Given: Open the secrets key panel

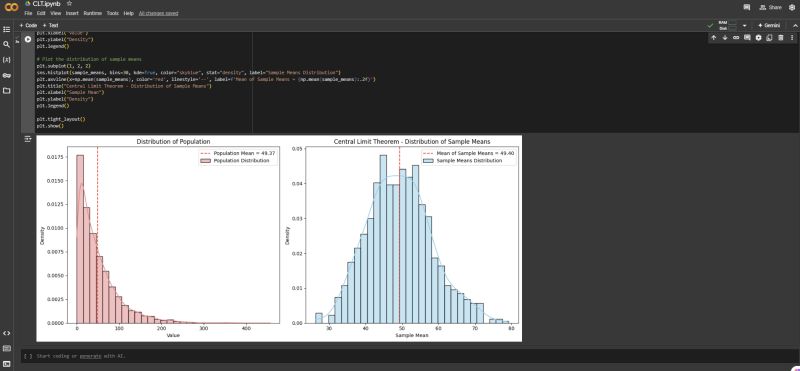Looking at the screenshot, I should (x=7, y=76).
